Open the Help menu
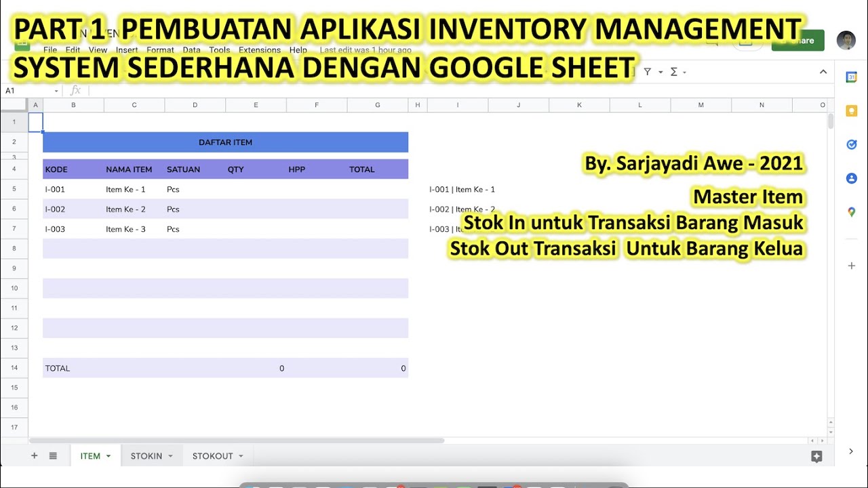The height and width of the screenshot is (488, 868). 298,50
